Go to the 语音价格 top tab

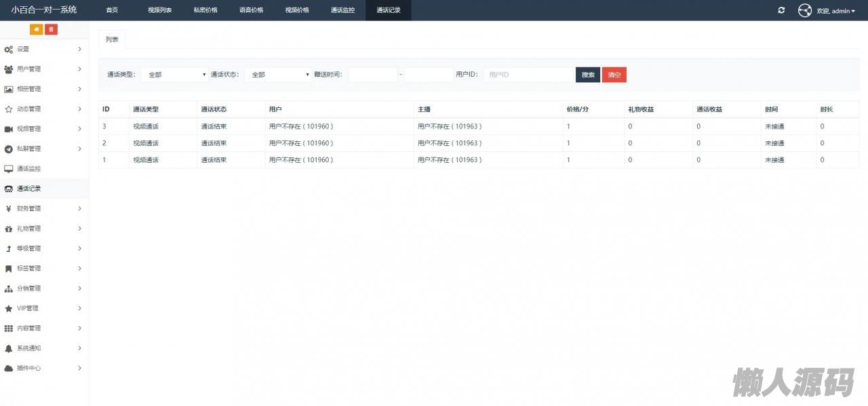click(x=251, y=10)
